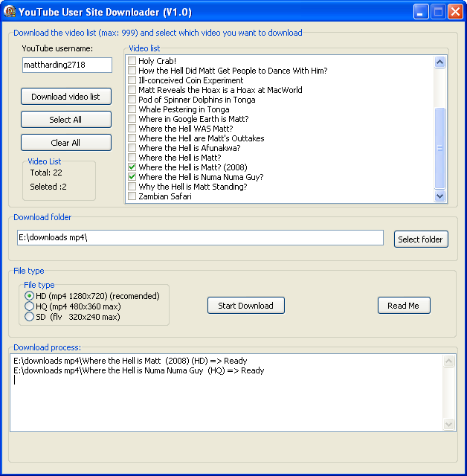Viewport: 467px width, 476px height.
Task: Choose SD flv 320x240 file type
Action: [x=29, y=317]
